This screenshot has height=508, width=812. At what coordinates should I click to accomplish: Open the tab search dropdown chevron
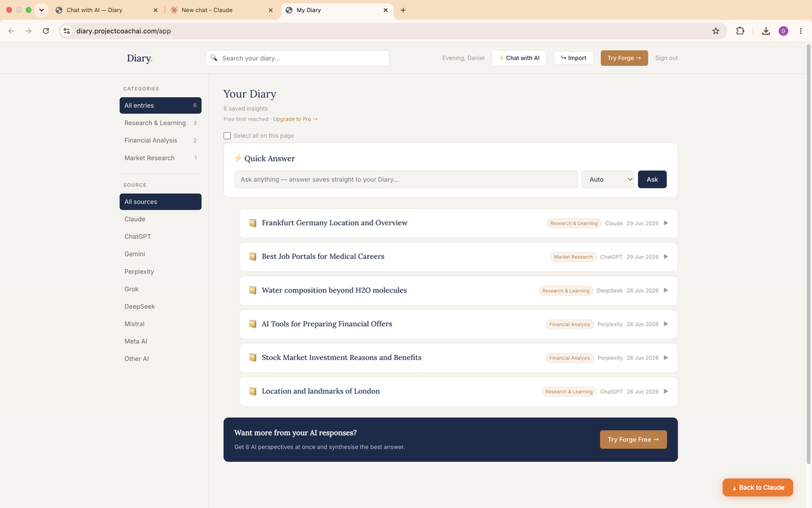tap(41, 10)
